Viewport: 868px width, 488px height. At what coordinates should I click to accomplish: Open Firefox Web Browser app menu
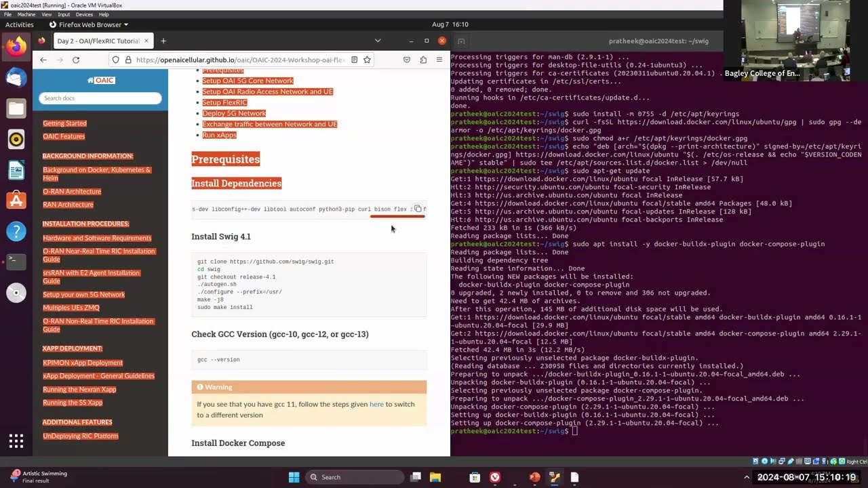(89, 24)
